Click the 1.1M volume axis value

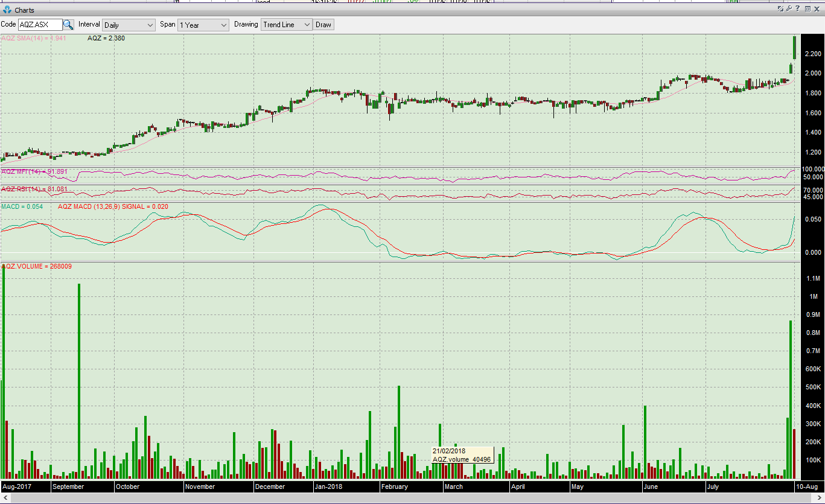click(x=813, y=278)
